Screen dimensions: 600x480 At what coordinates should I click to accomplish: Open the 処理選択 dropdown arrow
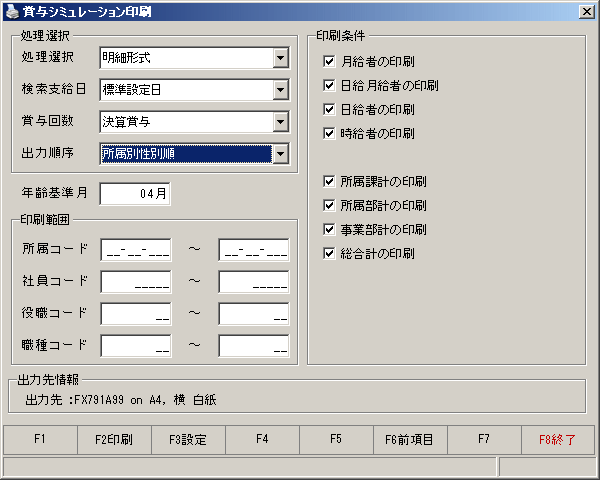281,58
